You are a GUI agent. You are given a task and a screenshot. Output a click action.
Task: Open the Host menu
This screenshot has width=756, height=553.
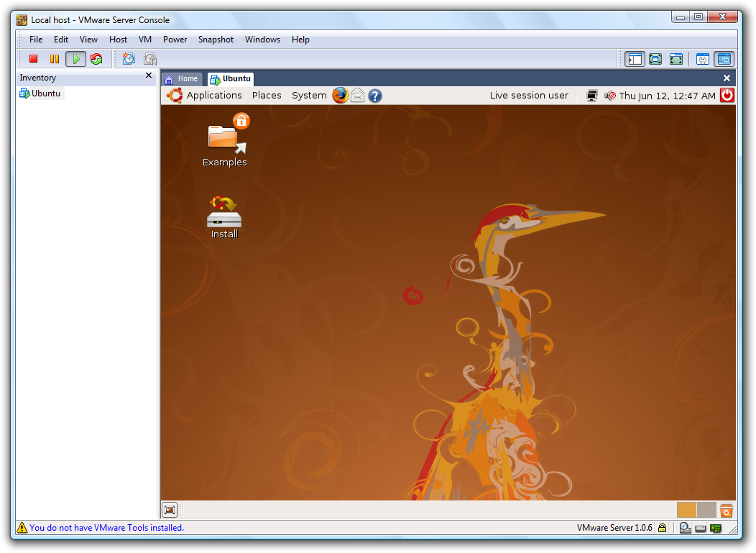coord(118,40)
